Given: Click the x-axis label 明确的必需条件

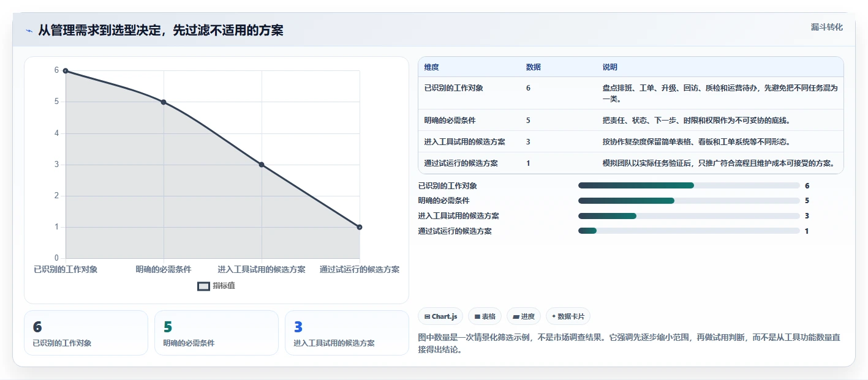Looking at the screenshot, I should tap(164, 269).
